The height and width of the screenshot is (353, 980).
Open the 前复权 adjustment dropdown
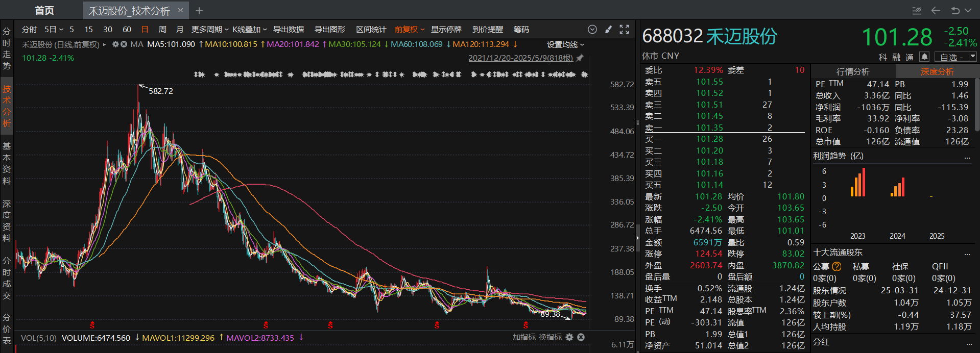pos(410,30)
